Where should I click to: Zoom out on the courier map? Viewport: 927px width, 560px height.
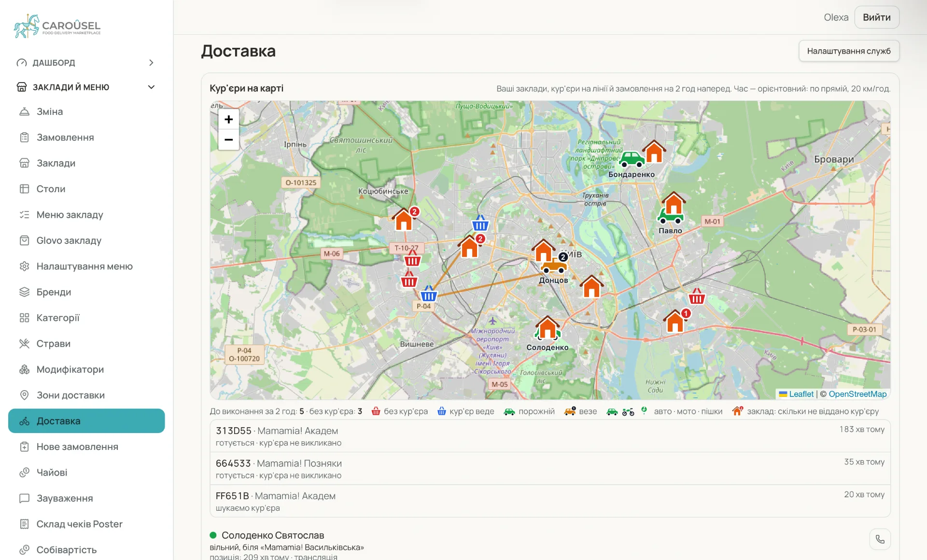[x=228, y=140]
